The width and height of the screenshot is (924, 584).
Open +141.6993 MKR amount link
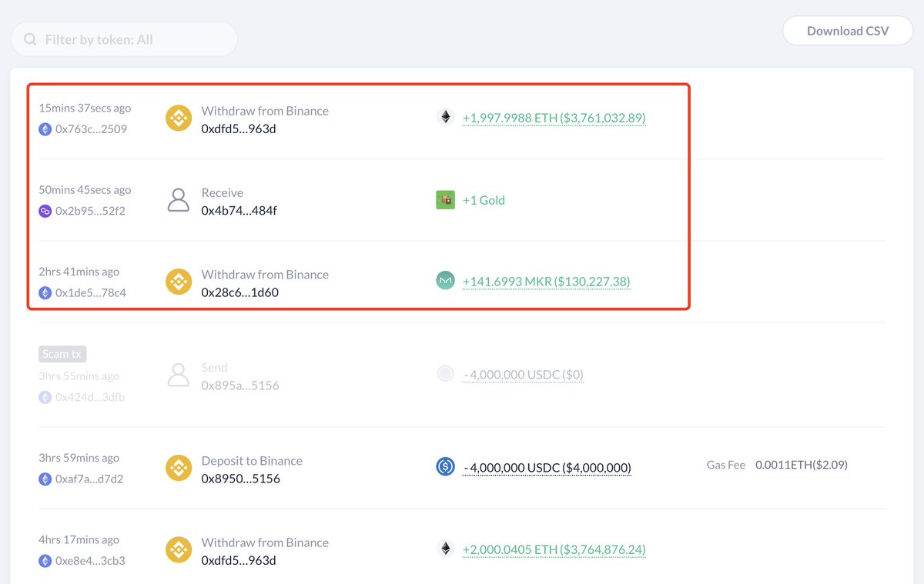click(x=546, y=282)
